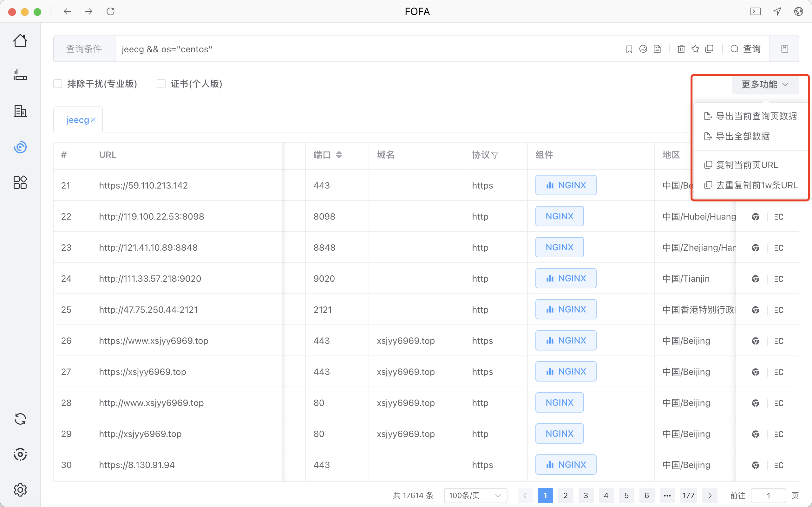Viewport: 812px width, 507px height.
Task: Collapse the 更多功能 dropdown
Action: 765,84
